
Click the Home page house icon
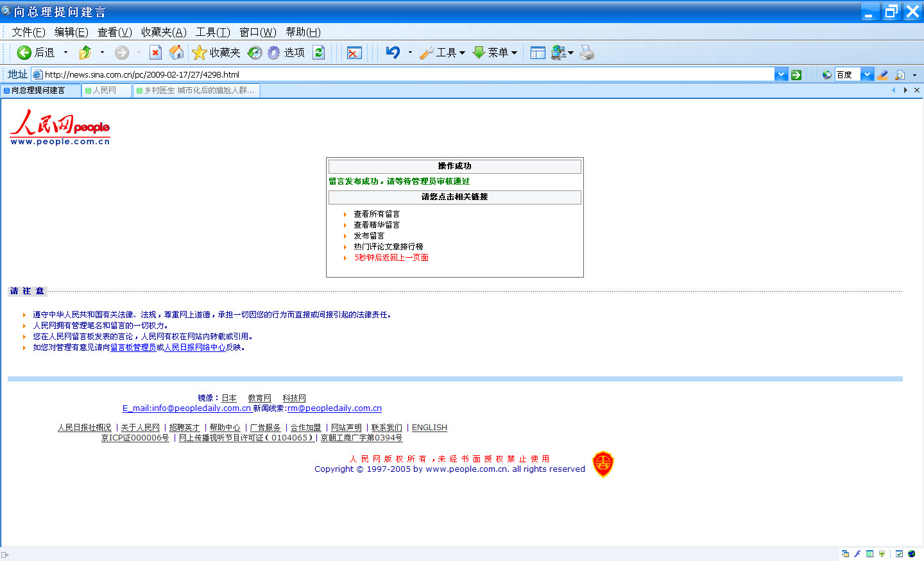[176, 53]
